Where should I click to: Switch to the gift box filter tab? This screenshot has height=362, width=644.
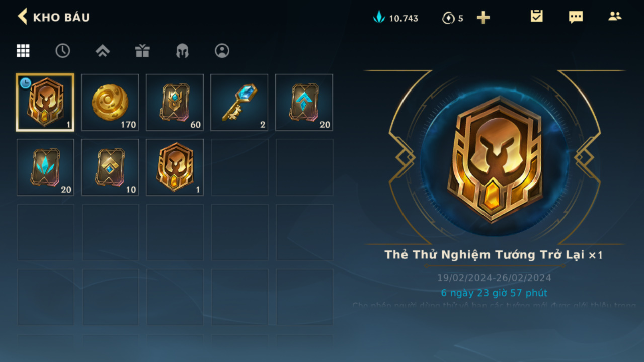[x=142, y=50]
